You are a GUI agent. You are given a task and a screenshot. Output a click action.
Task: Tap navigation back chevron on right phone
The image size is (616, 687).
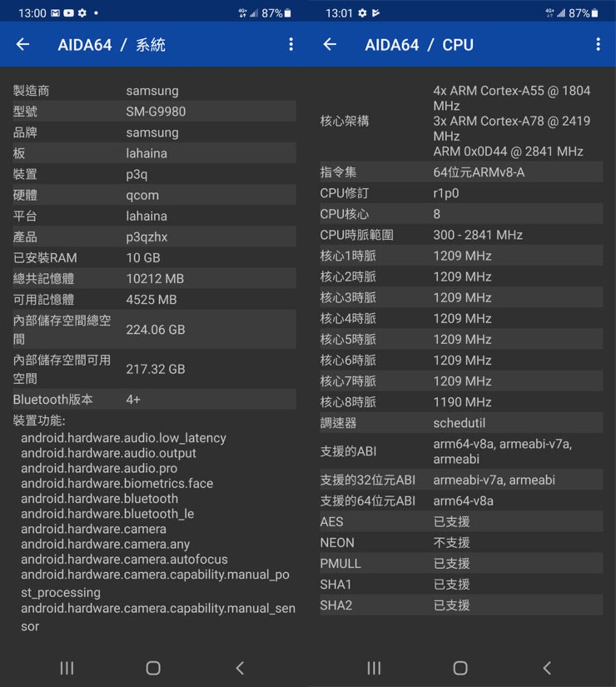pos(547,668)
